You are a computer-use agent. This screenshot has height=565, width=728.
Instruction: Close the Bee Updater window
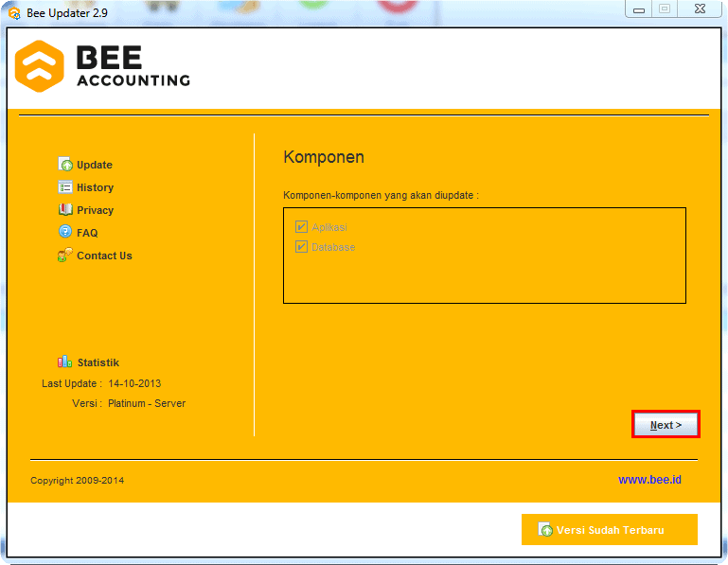coord(700,9)
